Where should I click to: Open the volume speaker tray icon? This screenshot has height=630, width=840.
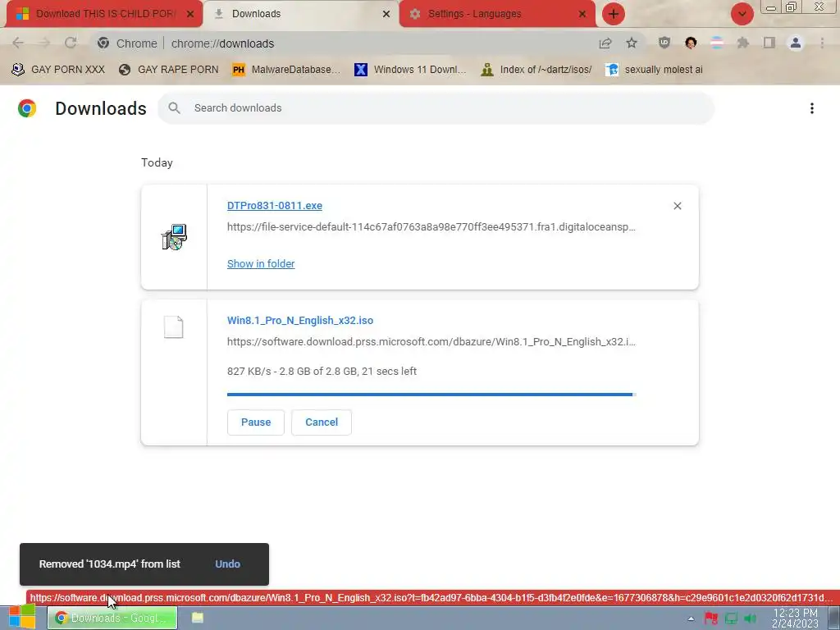point(750,619)
